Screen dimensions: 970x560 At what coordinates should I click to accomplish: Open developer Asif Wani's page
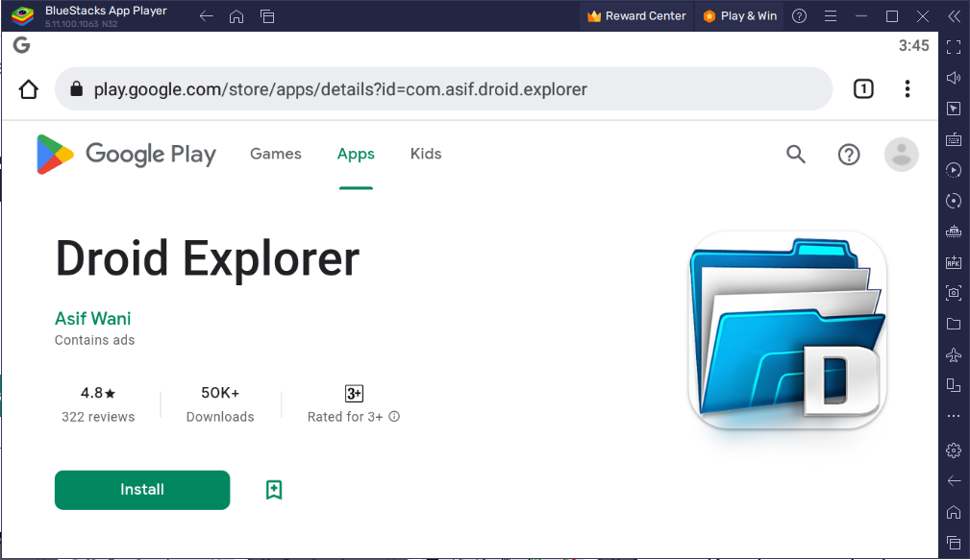point(93,318)
